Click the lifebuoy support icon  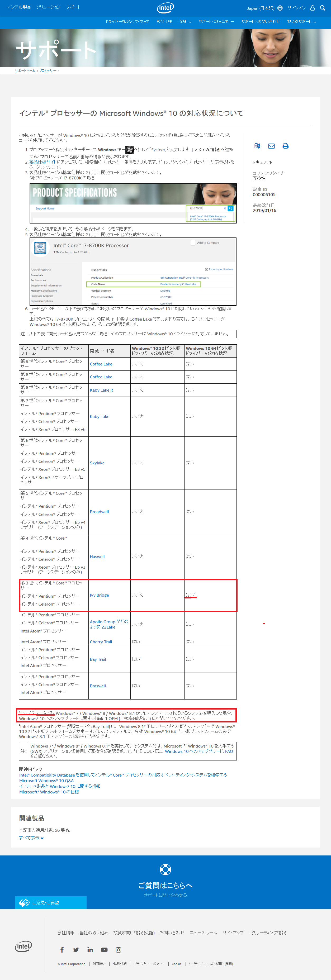click(x=165, y=869)
